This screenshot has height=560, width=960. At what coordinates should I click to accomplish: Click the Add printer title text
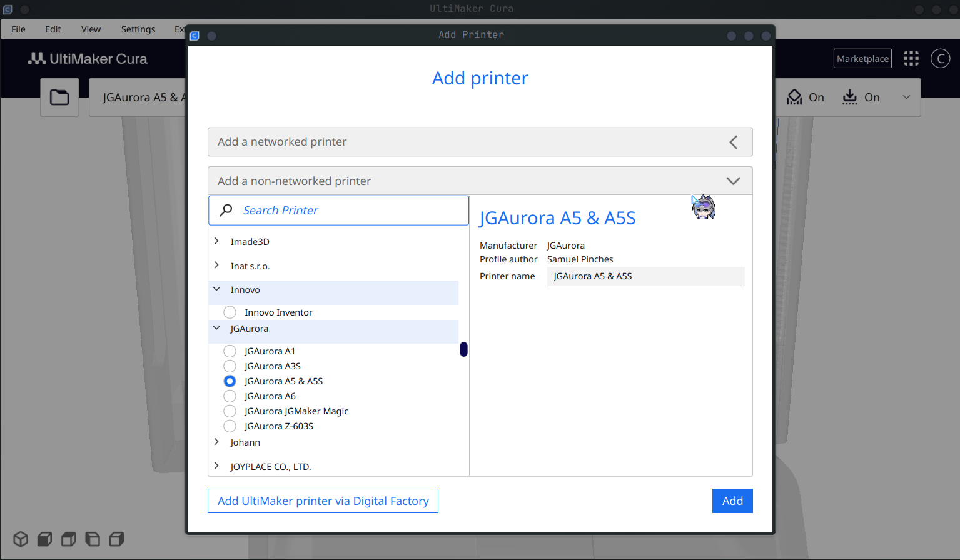click(480, 78)
